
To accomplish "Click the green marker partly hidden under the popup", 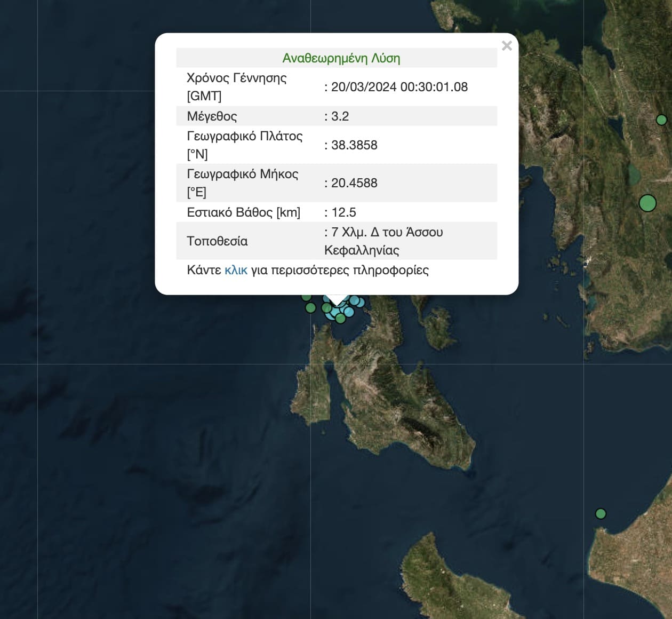I will click(306, 297).
